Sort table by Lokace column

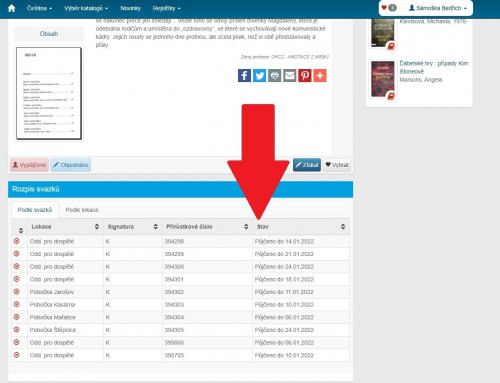pos(97,227)
